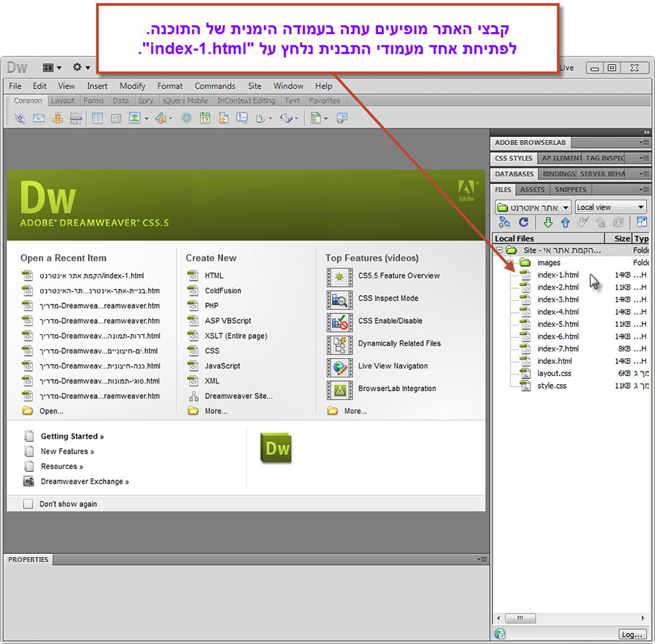
Task: Click the Refresh icon in Files panel
Action: (x=523, y=223)
